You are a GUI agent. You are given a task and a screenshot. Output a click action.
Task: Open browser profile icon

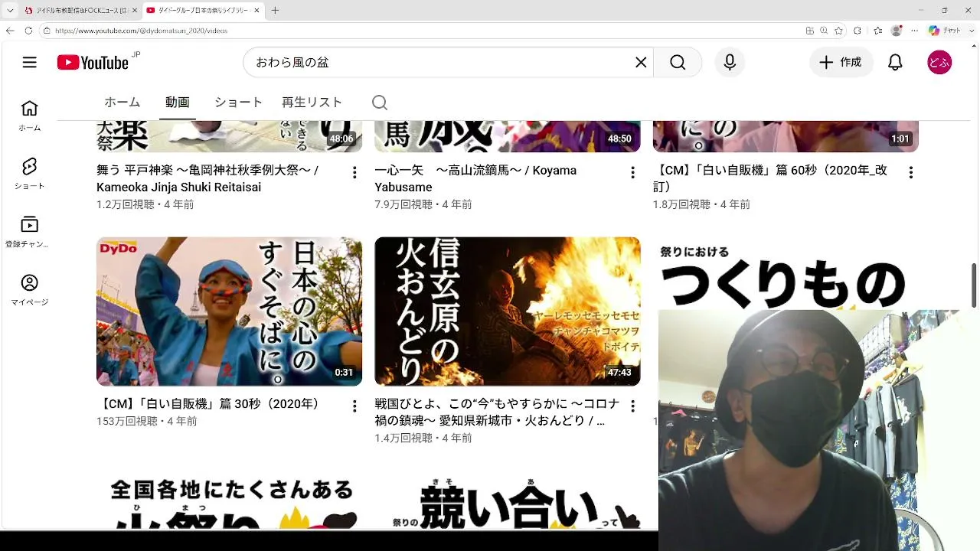(897, 31)
